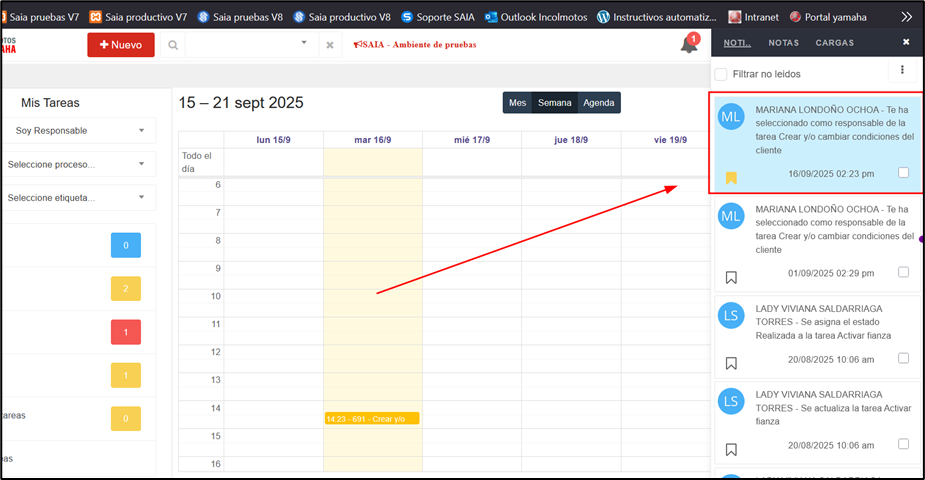Click the notification bell icon
The width and height of the screenshot is (925, 480).
tap(689, 45)
